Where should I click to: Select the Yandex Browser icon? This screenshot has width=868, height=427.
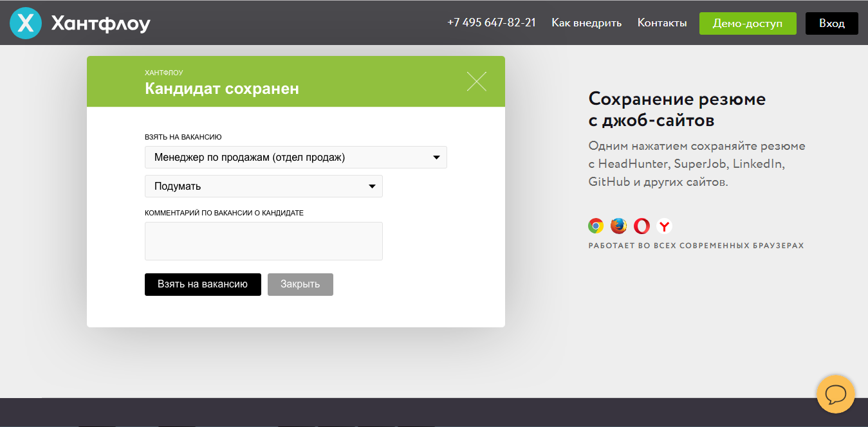point(663,226)
